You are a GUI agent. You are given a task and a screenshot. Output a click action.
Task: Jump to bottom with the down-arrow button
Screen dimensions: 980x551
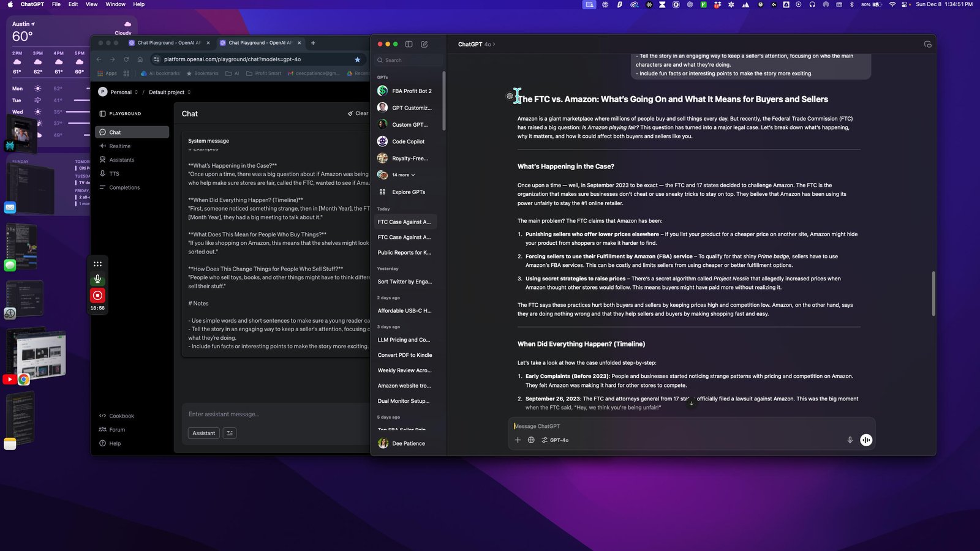(692, 403)
